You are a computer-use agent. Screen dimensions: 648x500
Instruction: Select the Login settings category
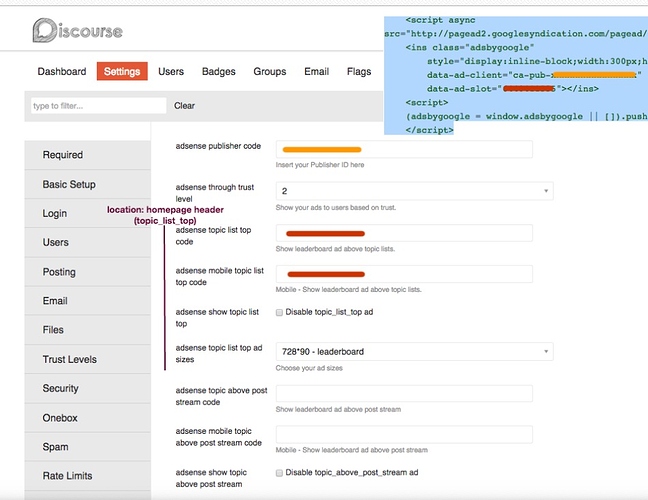pyautogui.click(x=88, y=213)
